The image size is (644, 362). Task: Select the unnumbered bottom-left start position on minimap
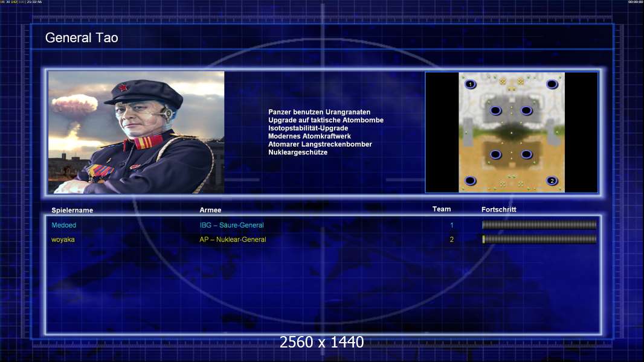470,181
